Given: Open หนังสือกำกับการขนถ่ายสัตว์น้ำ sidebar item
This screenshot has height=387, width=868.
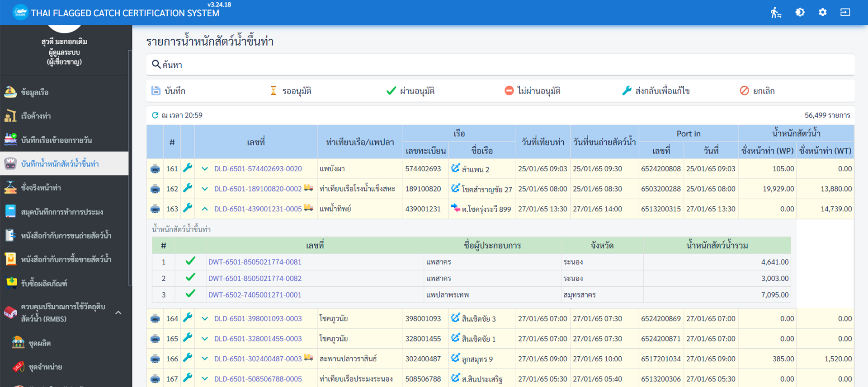Looking at the screenshot, I should (x=64, y=235).
